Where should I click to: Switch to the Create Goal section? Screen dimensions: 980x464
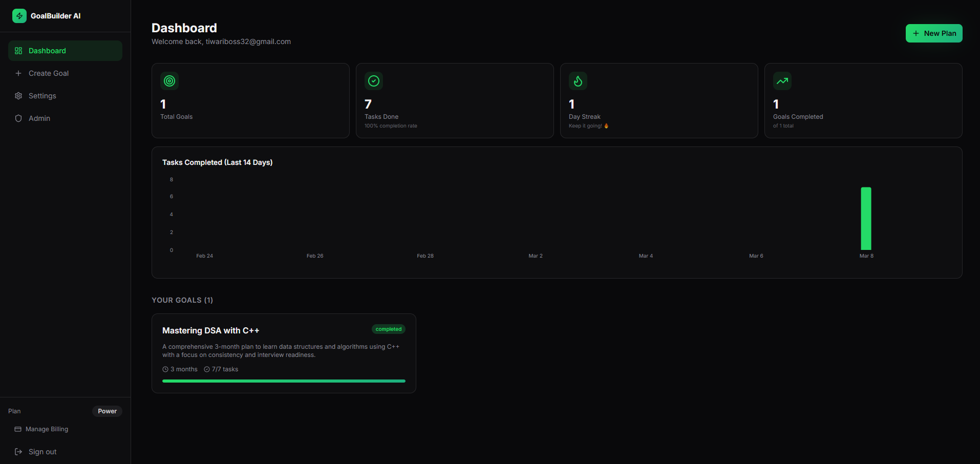(49, 73)
